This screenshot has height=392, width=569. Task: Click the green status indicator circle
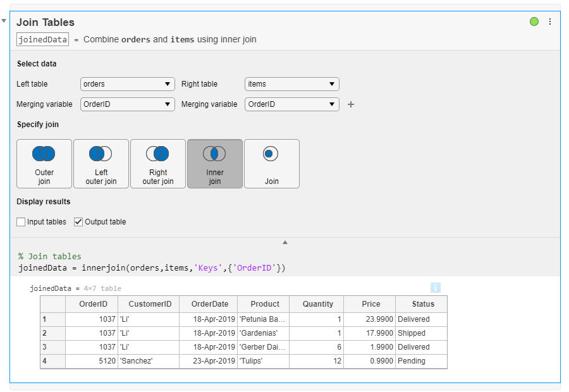click(x=534, y=21)
